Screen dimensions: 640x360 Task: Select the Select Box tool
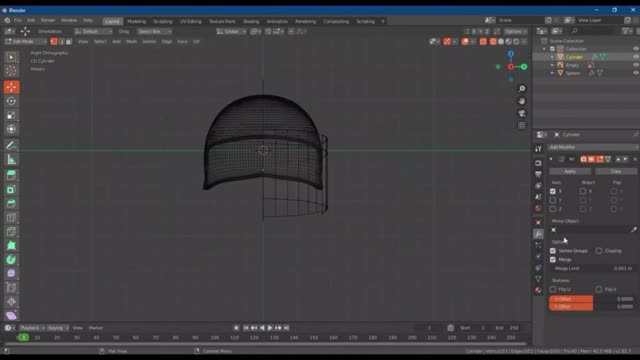click(11, 57)
